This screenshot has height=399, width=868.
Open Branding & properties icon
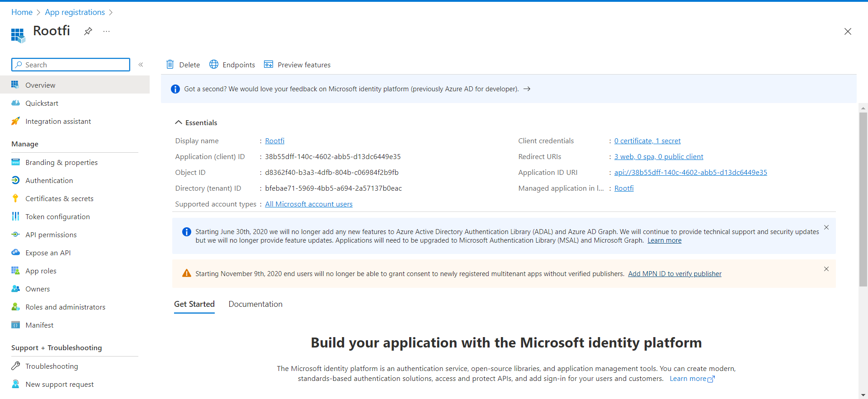coord(15,162)
